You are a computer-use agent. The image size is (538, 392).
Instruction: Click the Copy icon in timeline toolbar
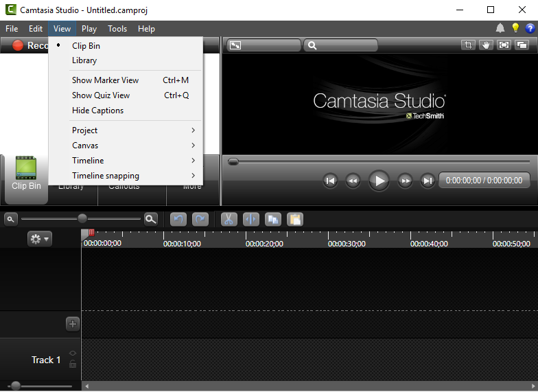point(273,220)
